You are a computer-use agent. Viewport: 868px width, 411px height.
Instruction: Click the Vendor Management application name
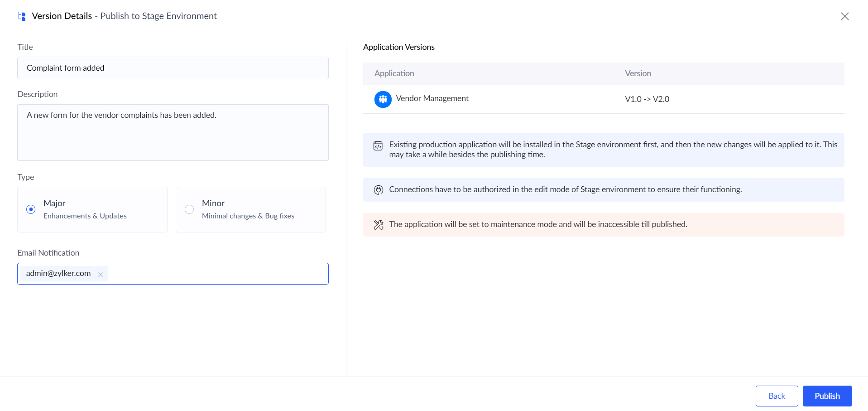432,98
